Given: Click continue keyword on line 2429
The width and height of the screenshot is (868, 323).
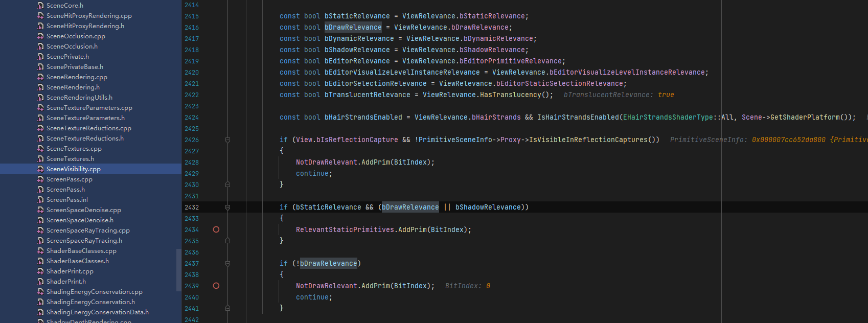Looking at the screenshot, I should pyautogui.click(x=312, y=174).
